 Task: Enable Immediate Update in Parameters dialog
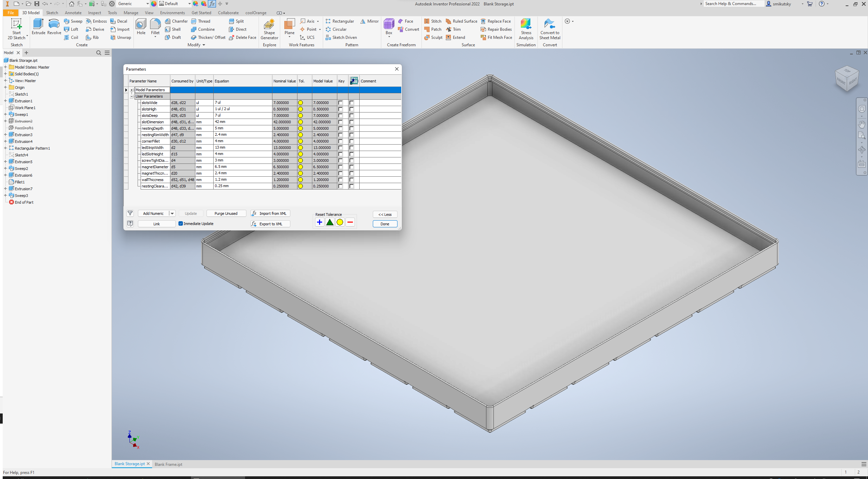(x=181, y=223)
